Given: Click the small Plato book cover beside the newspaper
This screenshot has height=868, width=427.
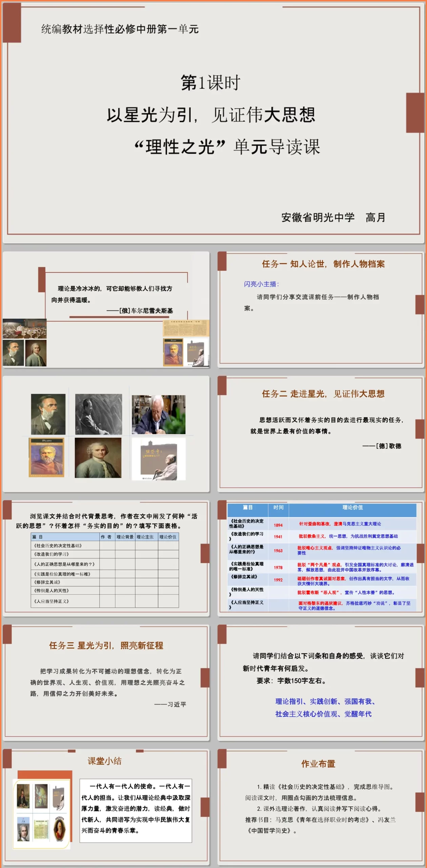Looking at the screenshot, I should (x=174, y=352).
